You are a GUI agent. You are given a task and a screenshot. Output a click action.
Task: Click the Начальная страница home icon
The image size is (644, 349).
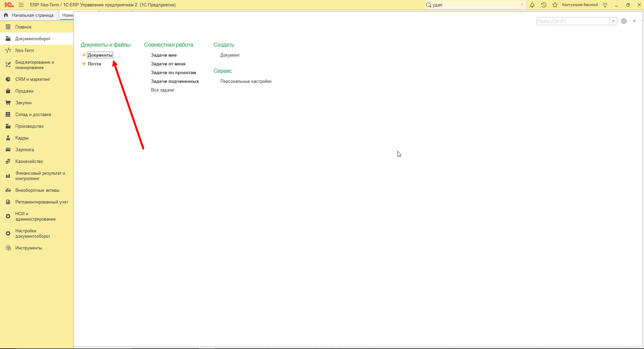[x=6, y=15]
